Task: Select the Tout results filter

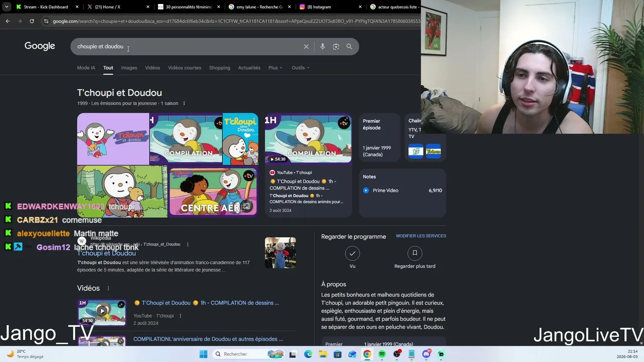Action: pyautogui.click(x=108, y=68)
